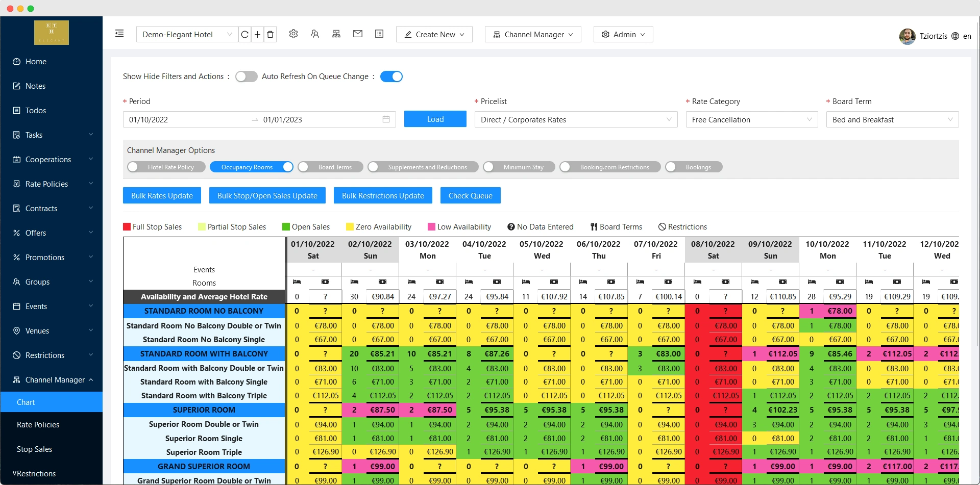Screen dimensions: 980x485
Task: Click bed icon under 05/10/2022 column
Action: click(x=526, y=282)
